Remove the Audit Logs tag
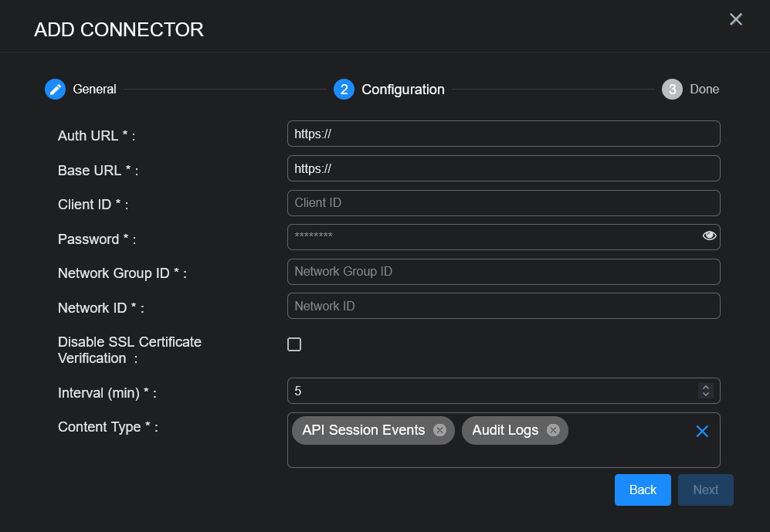The width and height of the screenshot is (770, 532). [x=553, y=430]
